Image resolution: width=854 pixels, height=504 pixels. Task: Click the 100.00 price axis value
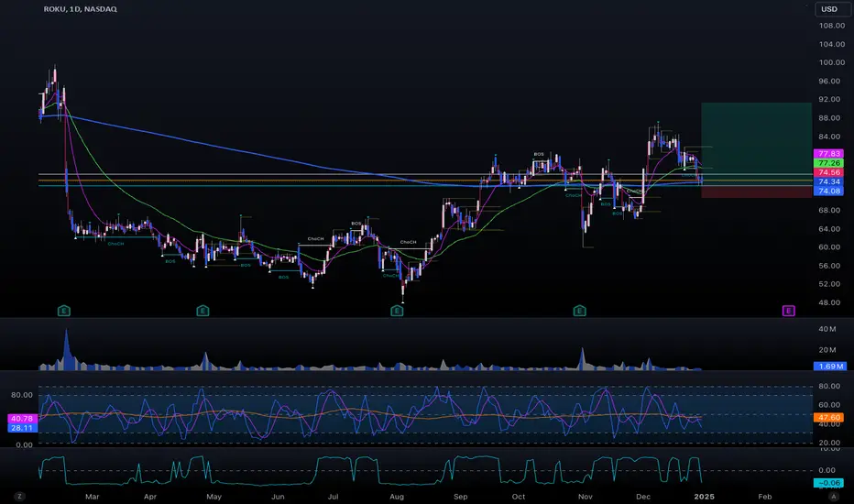(832, 62)
